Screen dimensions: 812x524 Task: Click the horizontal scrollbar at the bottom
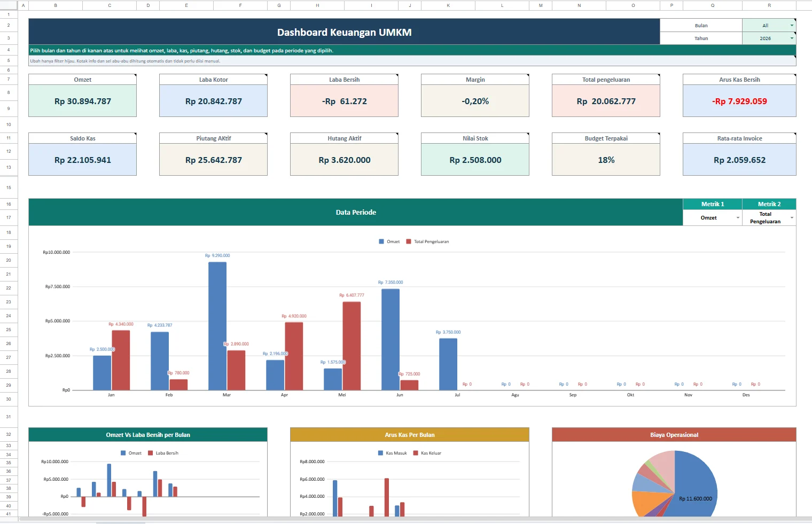coord(415,519)
